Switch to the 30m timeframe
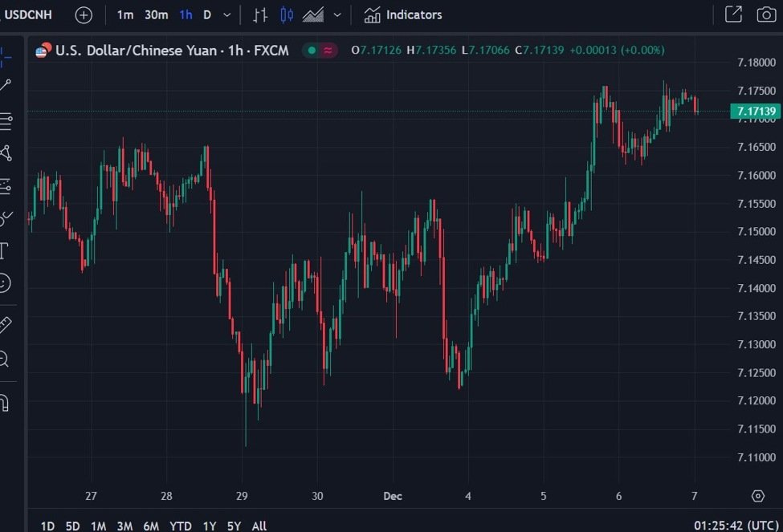The height and width of the screenshot is (532, 783). 156,14
